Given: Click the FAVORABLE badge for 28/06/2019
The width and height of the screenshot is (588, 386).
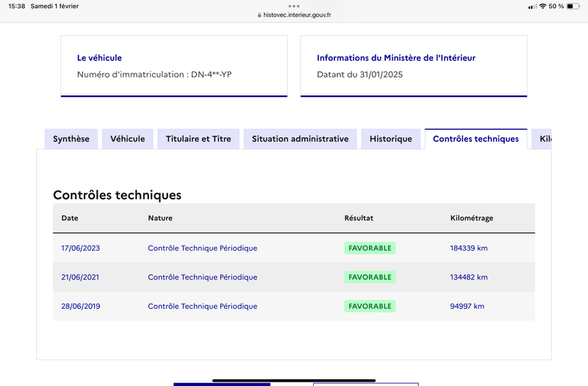Looking at the screenshot, I should click(x=370, y=306).
